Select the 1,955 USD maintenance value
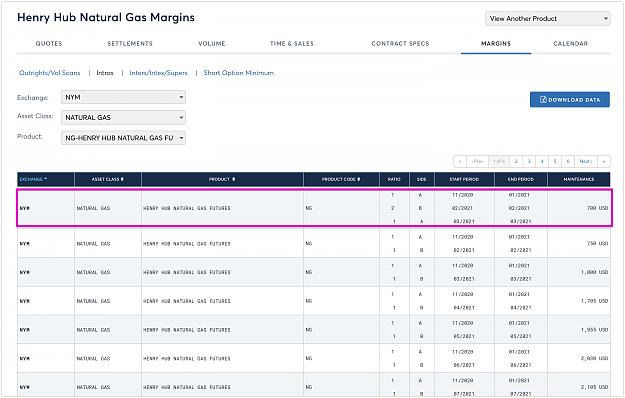This screenshot has height=398, width=625. [x=594, y=329]
